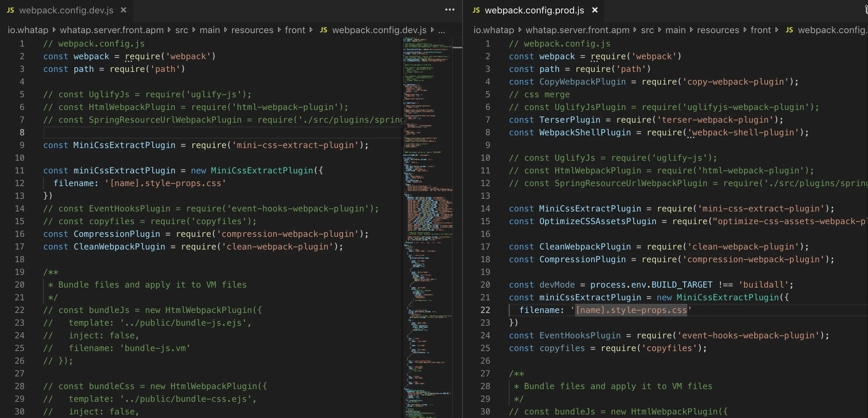
Task: Click 'CompressionPlugin' on left line 16
Action: click(x=117, y=234)
